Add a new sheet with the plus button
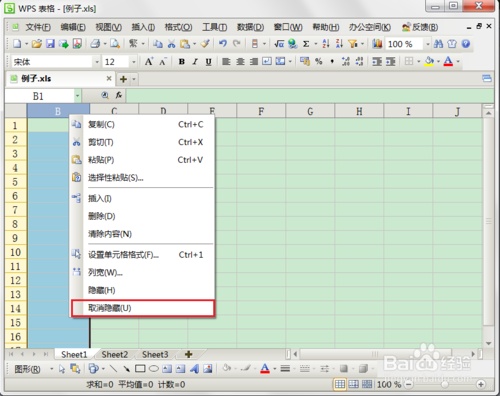 point(189,354)
